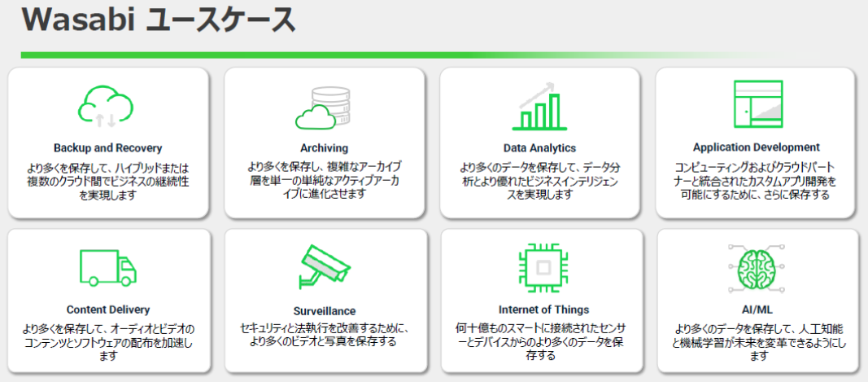Select the Internet of Things heading

point(544,310)
